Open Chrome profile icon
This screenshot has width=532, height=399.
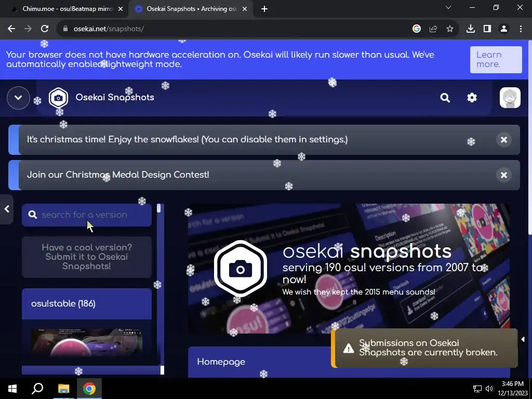[x=504, y=29]
